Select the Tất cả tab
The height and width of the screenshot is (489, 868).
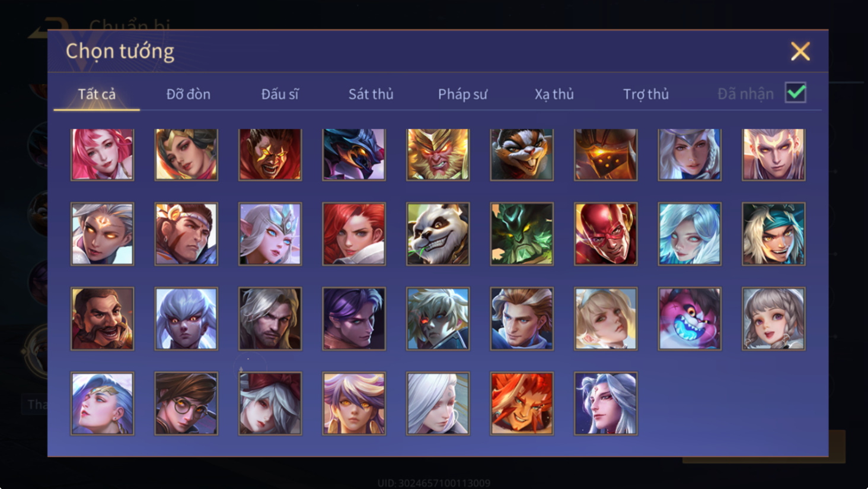(97, 94)
